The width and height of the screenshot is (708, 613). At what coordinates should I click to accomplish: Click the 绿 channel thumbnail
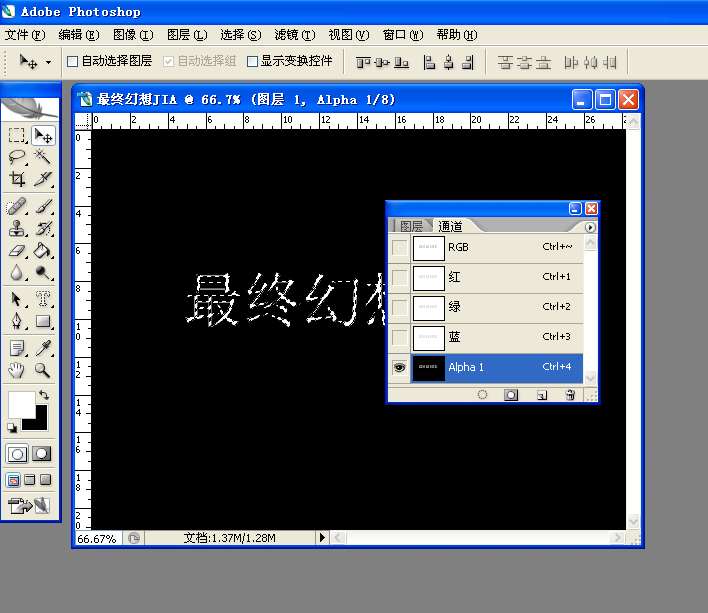[429, 307]
